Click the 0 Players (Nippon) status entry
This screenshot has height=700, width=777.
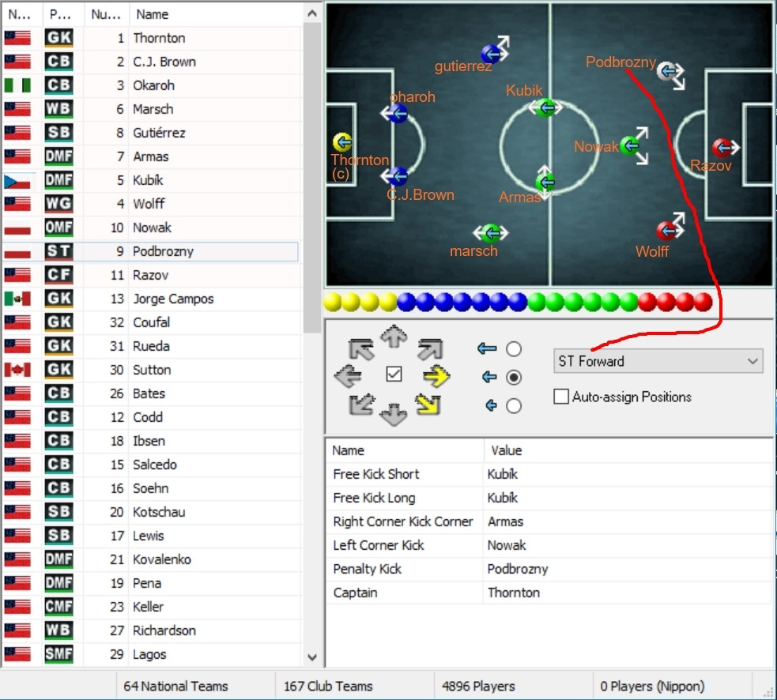pos(652,686)
